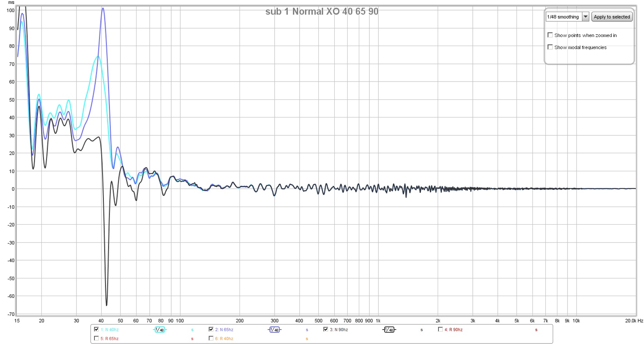Tick Show modal frequencies checkbox
Viewport: 644px width, 344px height.
pos(550,47)
